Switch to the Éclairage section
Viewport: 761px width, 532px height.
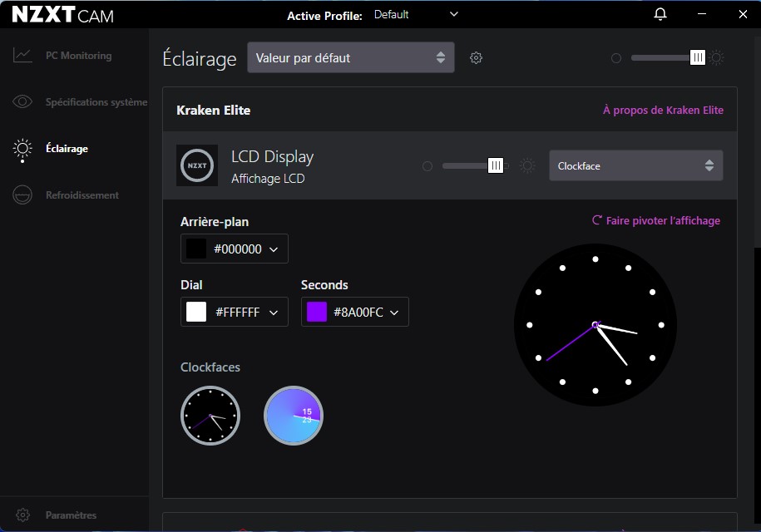[67, 149]
